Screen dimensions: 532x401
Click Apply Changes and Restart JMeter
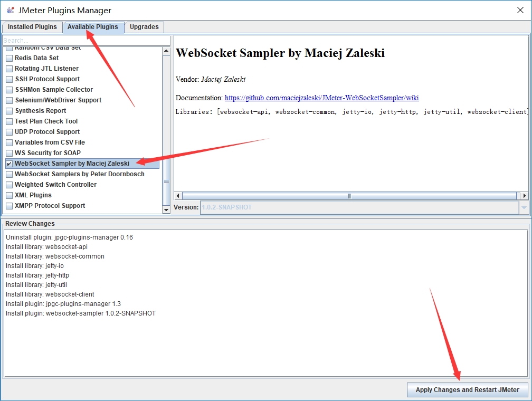click(468, 390)
